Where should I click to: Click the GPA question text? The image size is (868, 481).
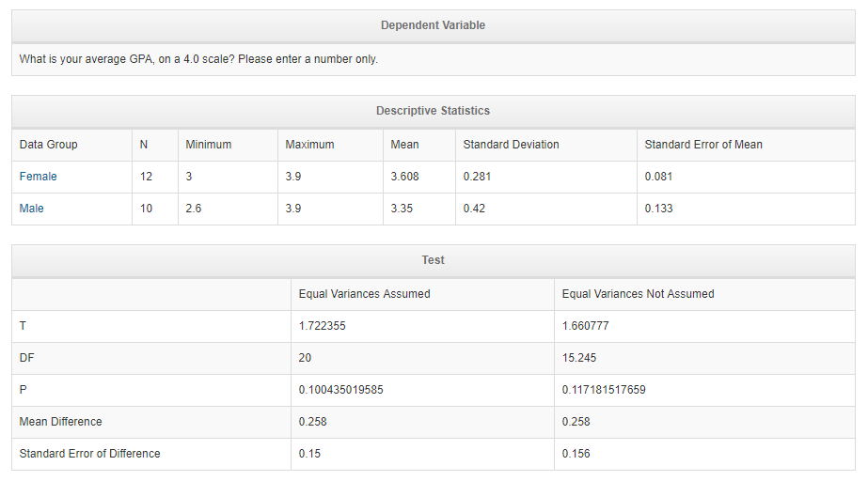[198, 59]
